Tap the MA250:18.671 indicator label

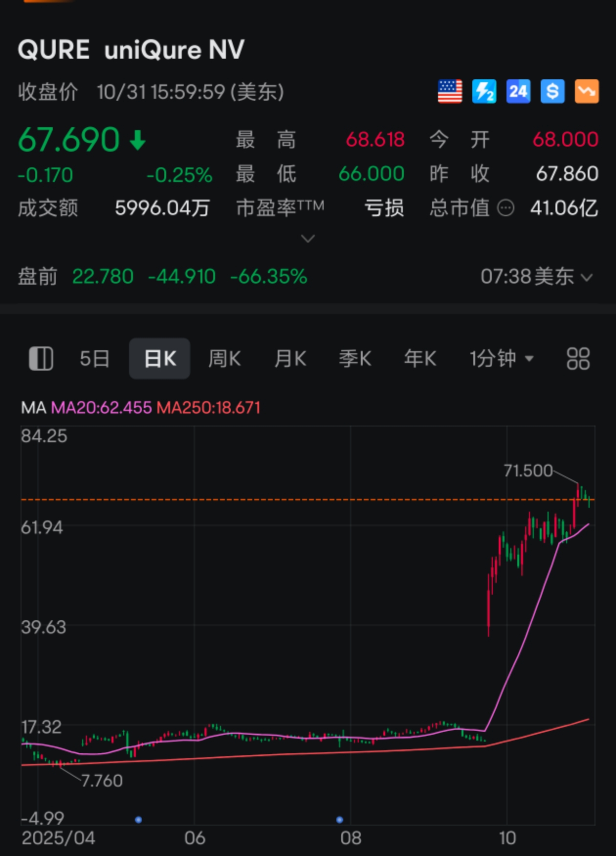click(x=209, y=407)
